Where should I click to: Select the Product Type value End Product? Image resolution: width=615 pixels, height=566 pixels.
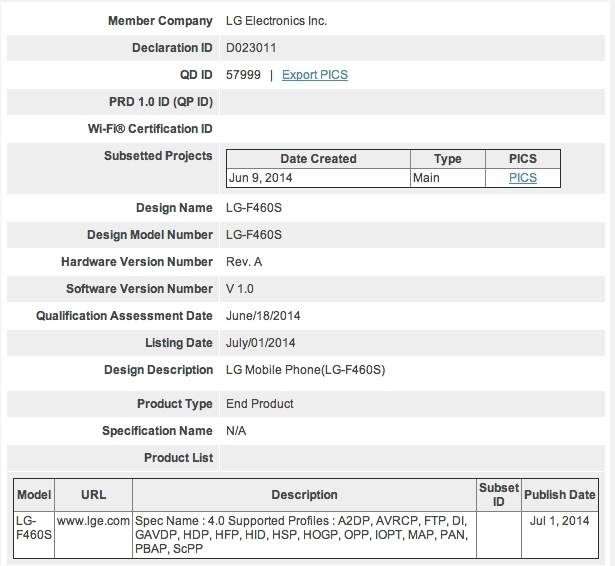pos(260,404)
